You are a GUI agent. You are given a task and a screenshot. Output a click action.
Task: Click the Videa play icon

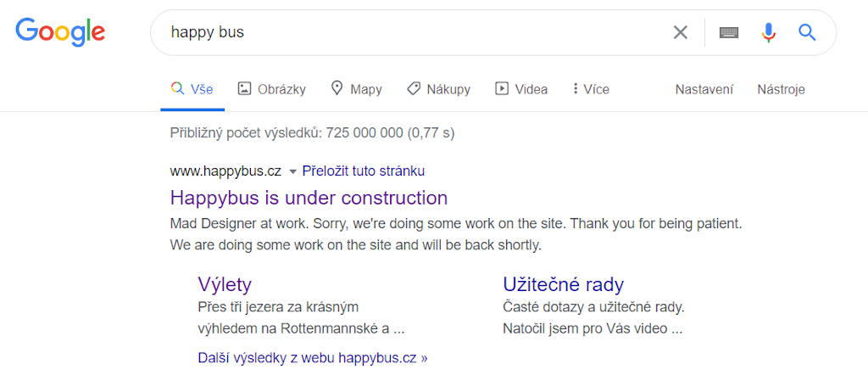502,88
